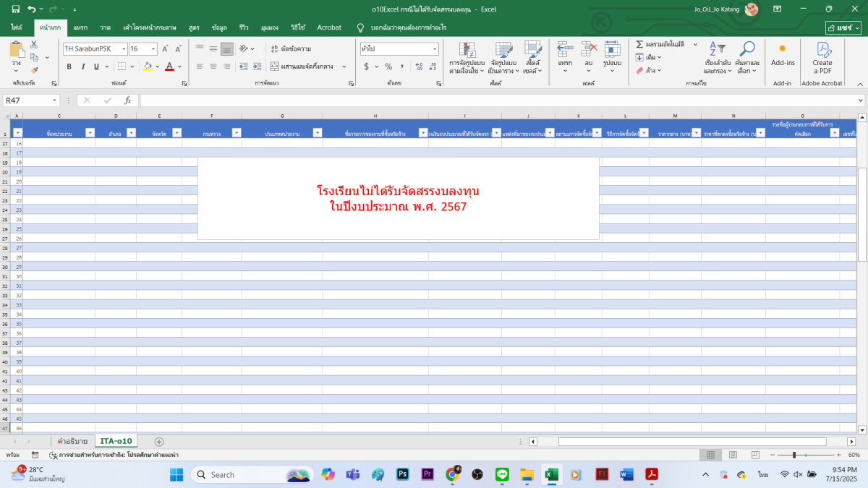This screenshot has height=488, width=868.
Task: Click the insert function fx icon
Action: [x=127, y=100]
